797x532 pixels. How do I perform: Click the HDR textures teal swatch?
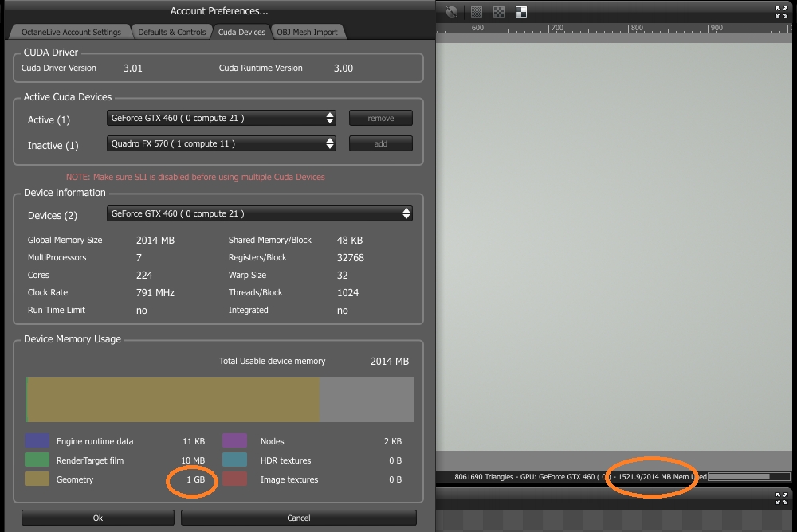[x=235, y=460]
